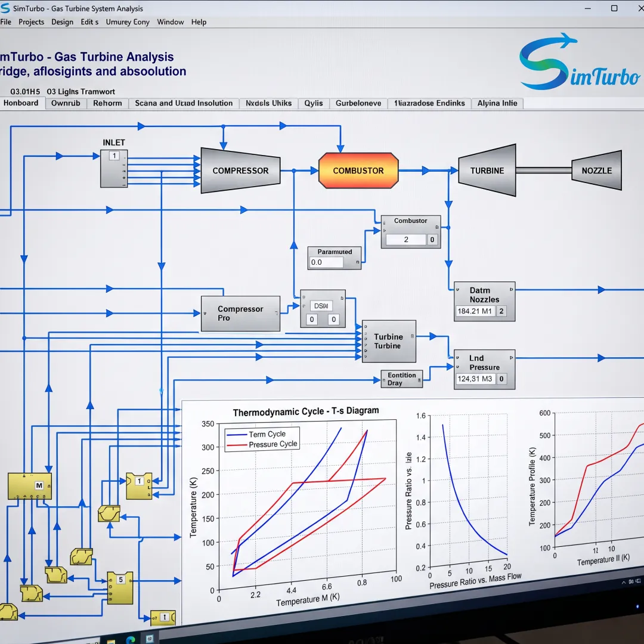Open the File menu
The width and height of the screenshot is (644, 644).
coord(6,22)
